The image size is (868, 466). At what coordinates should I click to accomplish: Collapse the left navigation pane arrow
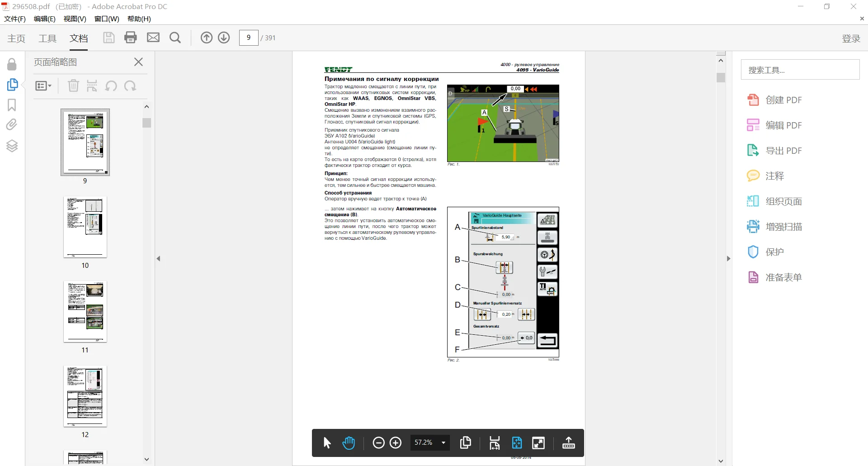click(x=159, y=259)
